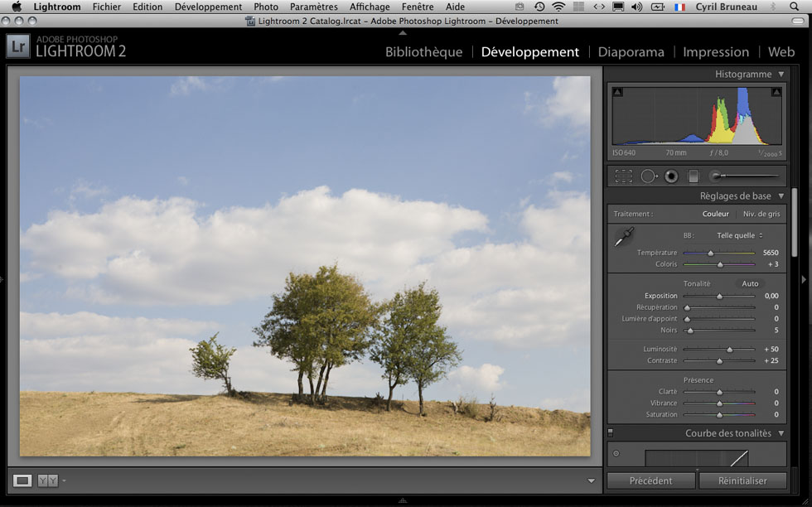
Task: Click the Réinitialiser button
Action: click(x=742, y=480)
